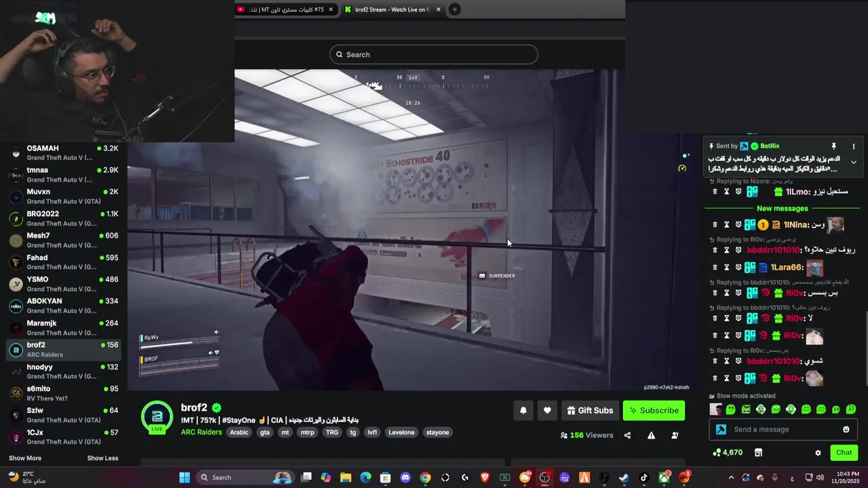
Task: Open the emoji picker in message box
Action: coord(846,429)
